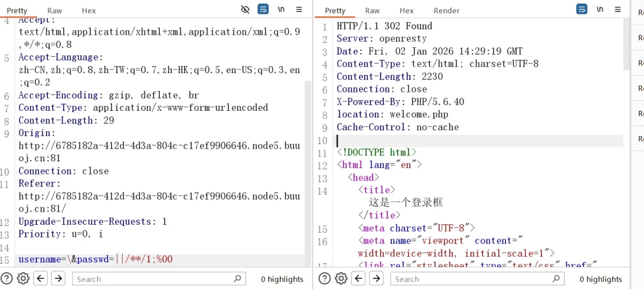This screenshot has height=289, width=644.
Task: Switch request view to Hex tab
Action: [89, 11]
